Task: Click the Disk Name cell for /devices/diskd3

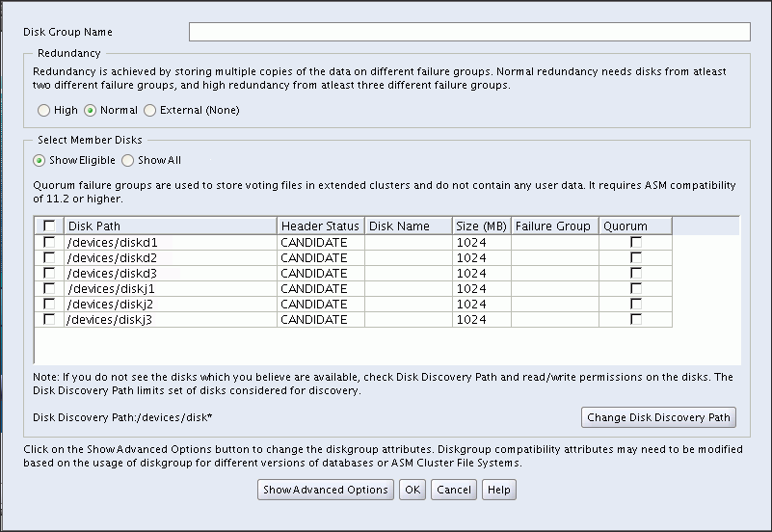Action: coord(408,273)
